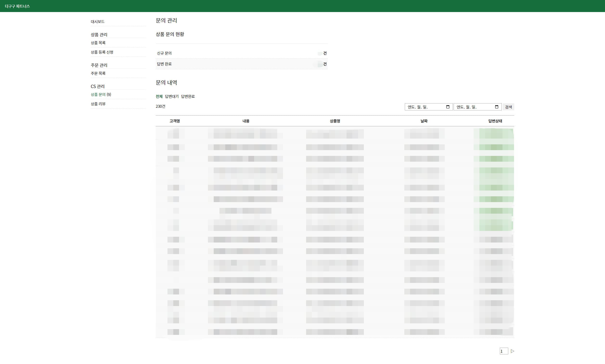Image resolution: width=605 pixels, height=364 pixels.
Task: Click the 고객명 column header
Action: 174,121
